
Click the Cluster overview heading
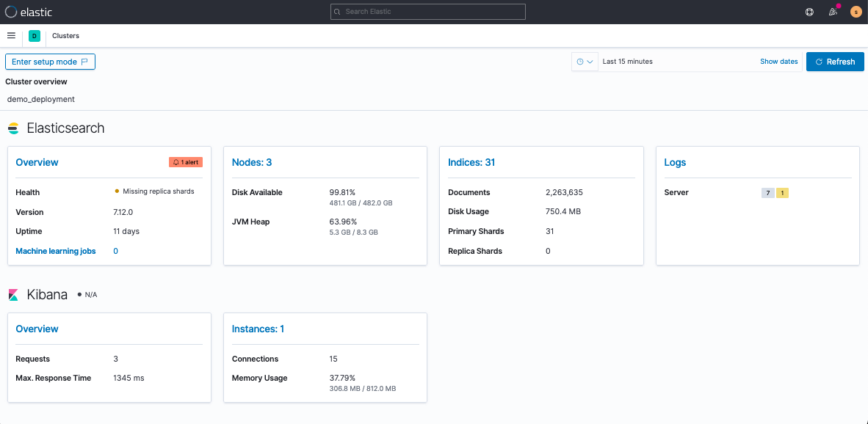click(x=36, y=82)
